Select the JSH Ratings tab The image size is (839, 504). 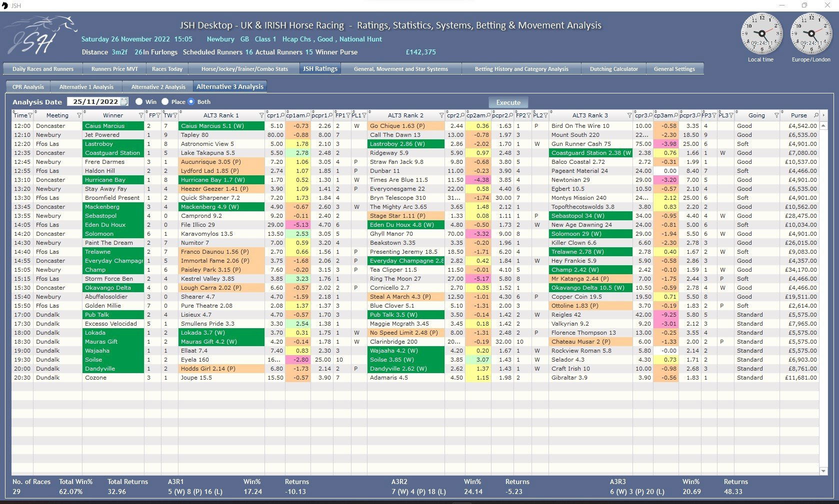click(320, 69)
